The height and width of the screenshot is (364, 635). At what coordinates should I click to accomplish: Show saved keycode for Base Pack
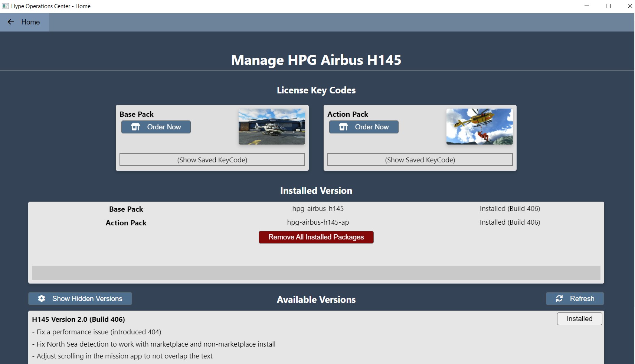pyautogui.click(x=212, y=160)
